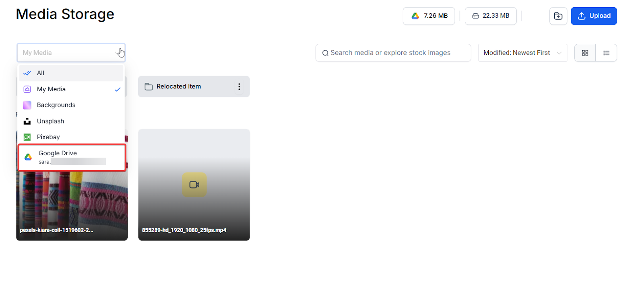Screen dimensions: 644x294
Task: Click the 855289-hd_1920_1080_25fps.mp4 filename label
Action: pyautogui.click(x=184, y=230)
